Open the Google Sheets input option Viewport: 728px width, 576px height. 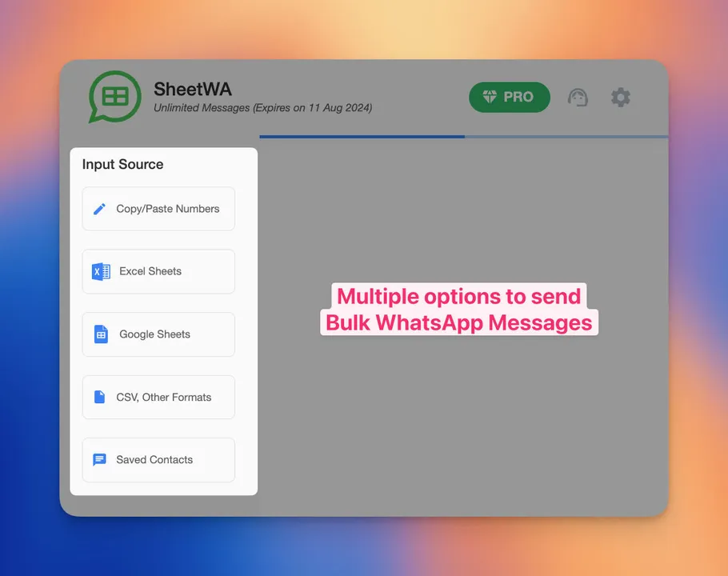(x=158, y=334)
